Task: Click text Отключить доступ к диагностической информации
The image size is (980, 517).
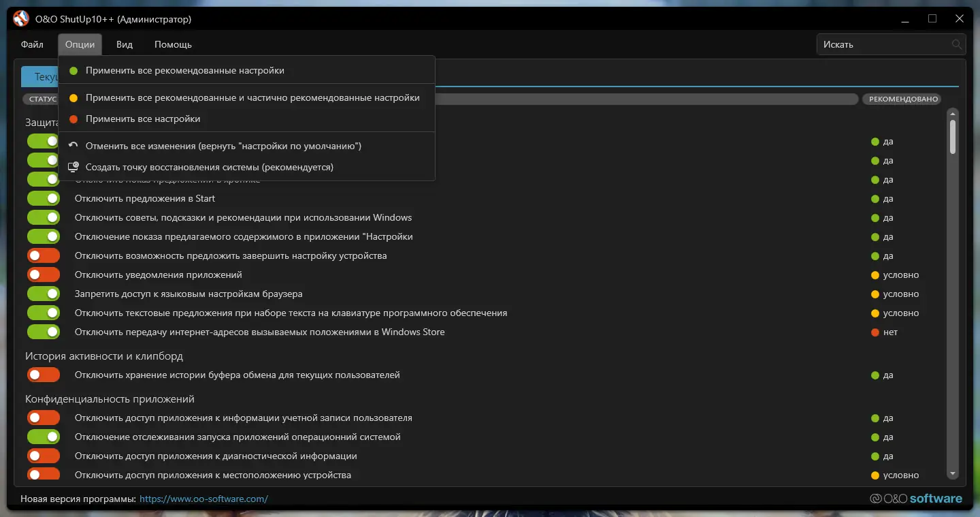Action: tap(216, 456)
